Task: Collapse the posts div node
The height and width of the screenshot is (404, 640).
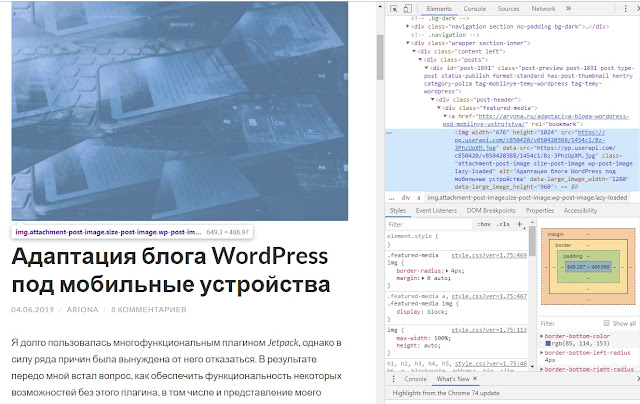Action: pos(420,60)
